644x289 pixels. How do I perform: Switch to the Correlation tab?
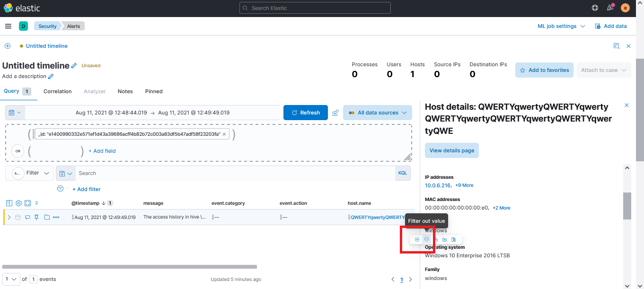point(58,91)
